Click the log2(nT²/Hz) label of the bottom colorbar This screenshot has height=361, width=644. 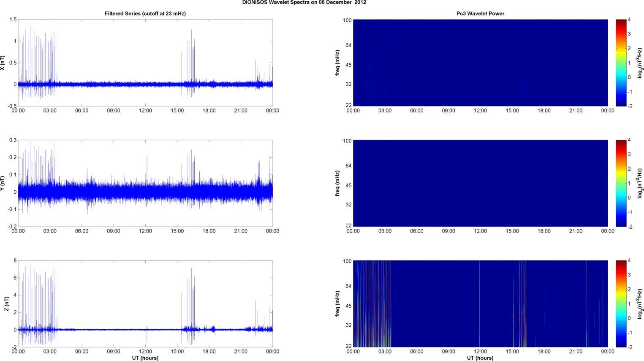[x=640, y=304]
